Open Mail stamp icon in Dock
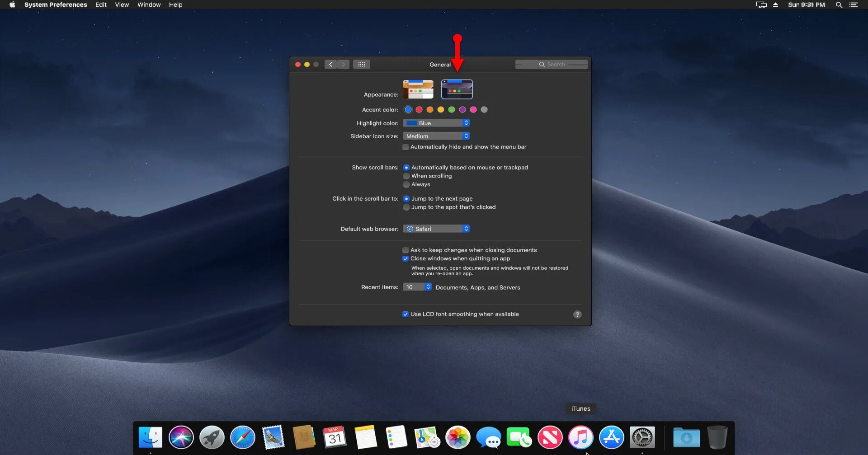Image resolution: width=868 pixels, height=455 pixels. [274, 437]
